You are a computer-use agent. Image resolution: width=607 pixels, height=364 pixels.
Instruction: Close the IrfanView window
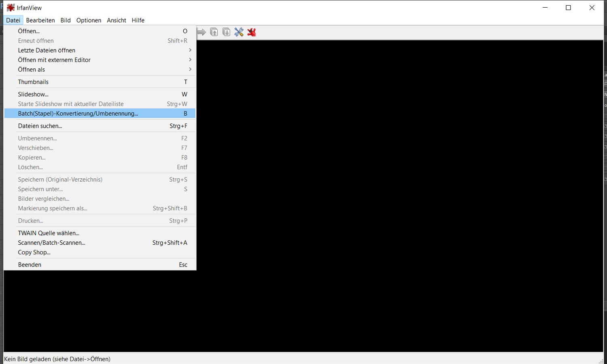click(x=592, y=8)
